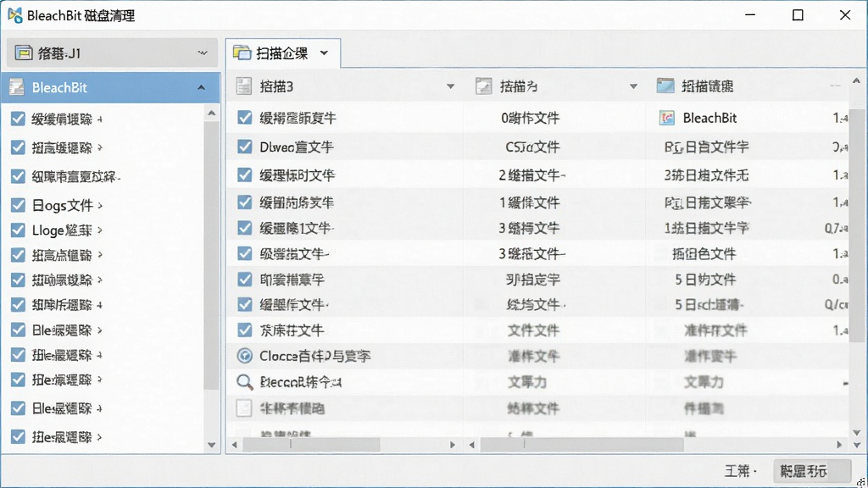Click the BleachBit logo in the title bar
This screenshot has height=488, width=868.
pyautogui.click(x=15, y=15)
